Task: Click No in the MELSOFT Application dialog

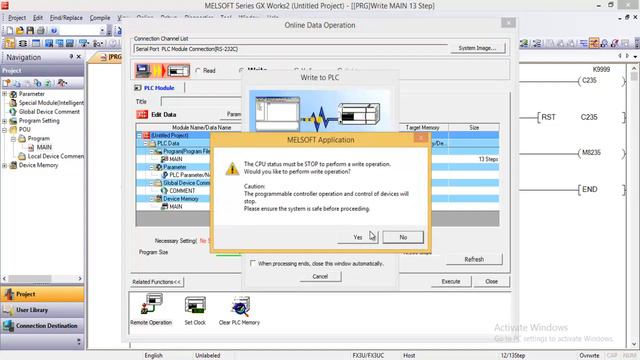Action: [403, 237]
